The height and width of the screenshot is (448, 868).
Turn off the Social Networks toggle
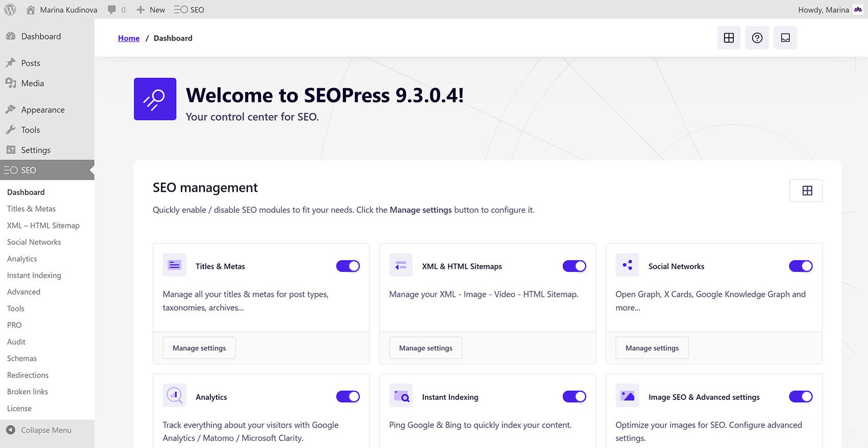pos(801,266)
